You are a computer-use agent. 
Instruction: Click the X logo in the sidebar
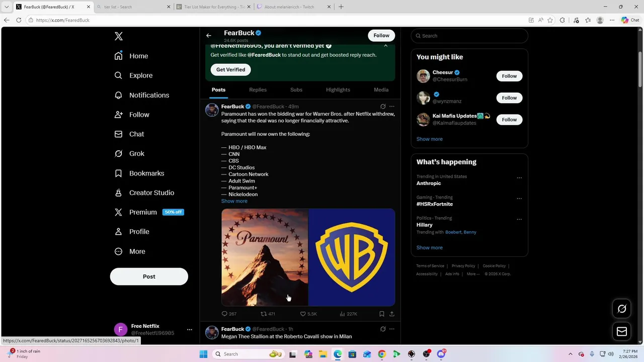pos(119,36)
